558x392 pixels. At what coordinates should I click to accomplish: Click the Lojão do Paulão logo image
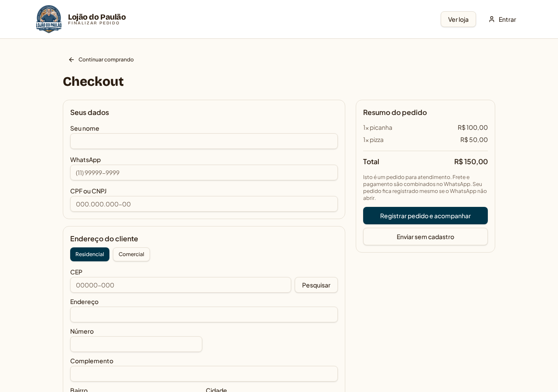point(49,19)
